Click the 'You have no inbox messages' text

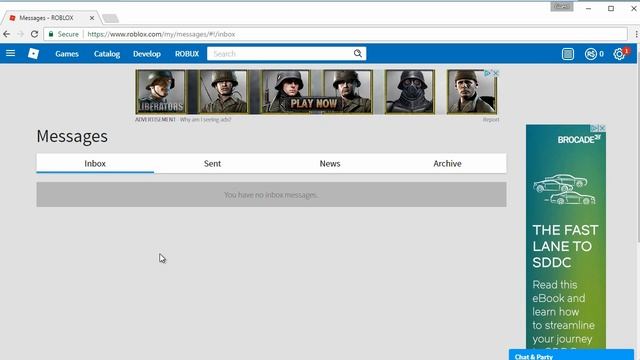[271, 195]
